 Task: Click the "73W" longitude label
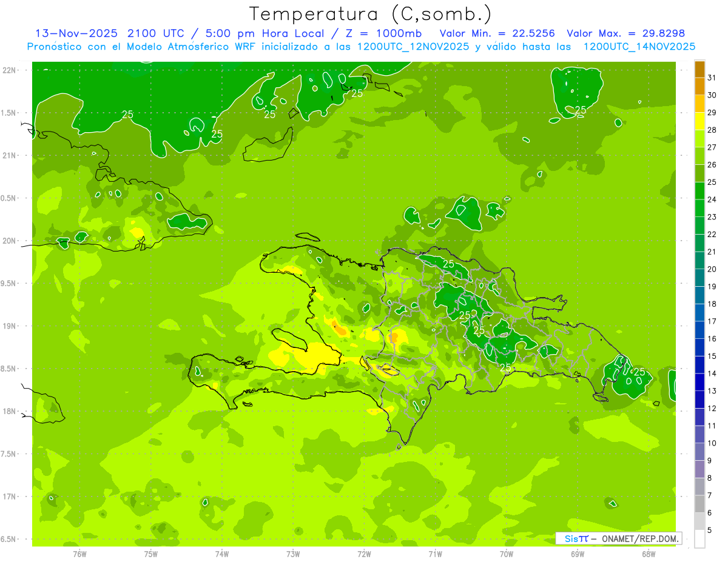(x=293, y=554)
